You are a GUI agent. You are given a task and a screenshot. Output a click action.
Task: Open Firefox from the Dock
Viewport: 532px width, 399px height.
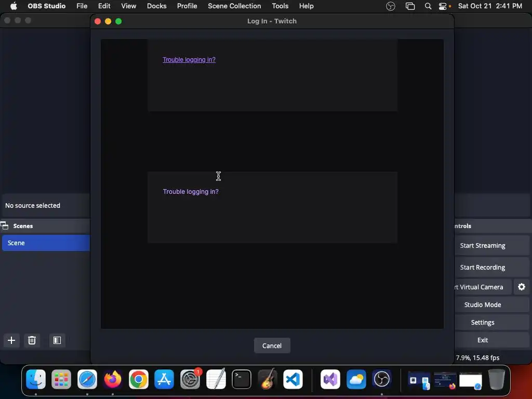(x=113, y=379)
